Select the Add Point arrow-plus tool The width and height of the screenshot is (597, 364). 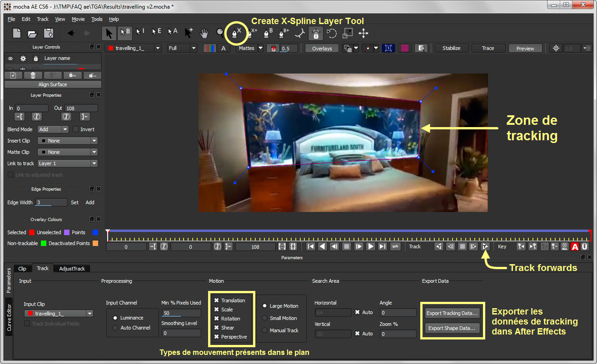(x=188, y=33)
